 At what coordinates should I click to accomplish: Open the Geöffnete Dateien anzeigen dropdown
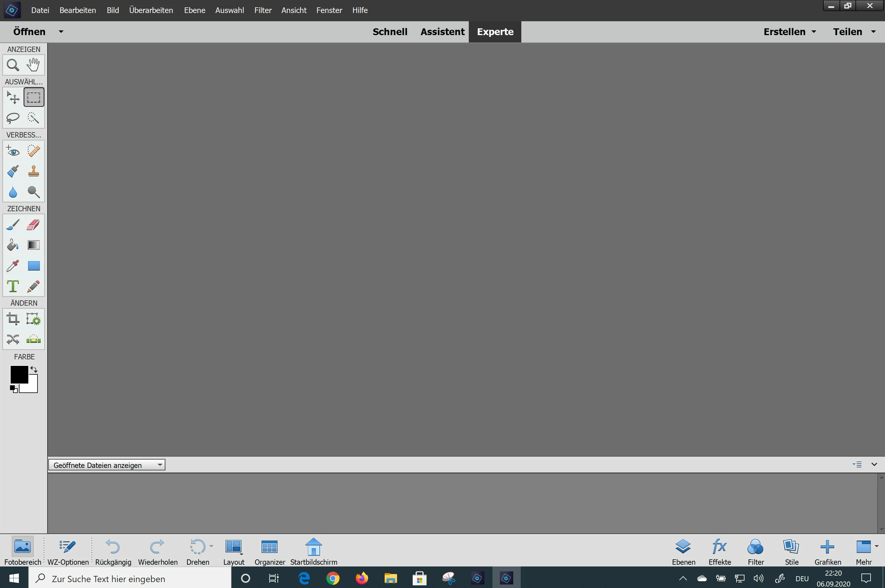[x=107, y=465]
